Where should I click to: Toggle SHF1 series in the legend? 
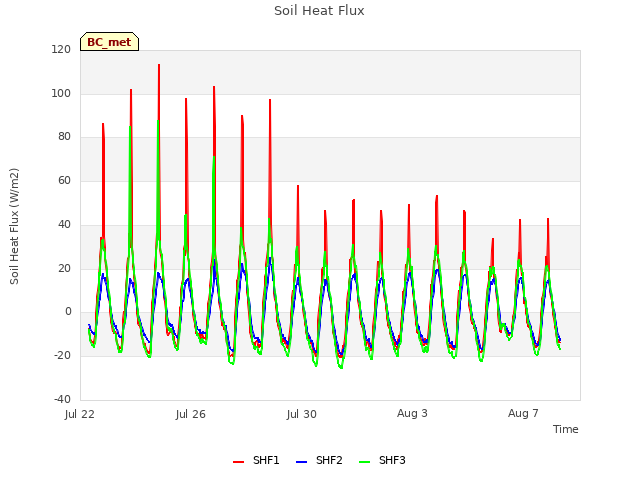[256, 460]
